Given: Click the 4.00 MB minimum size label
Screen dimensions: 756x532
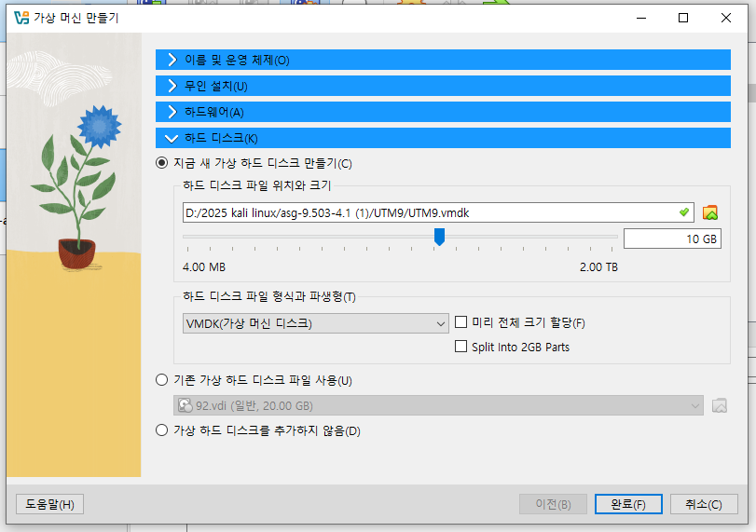Looking at the screenshot, I should [204, 267].
